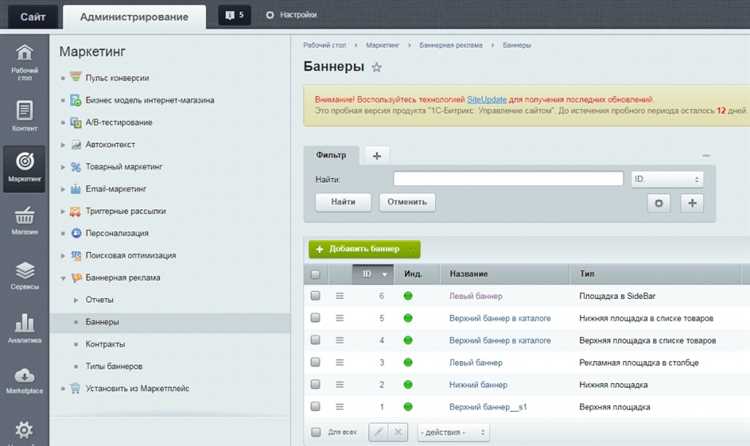The height and width of the screenshot is (446, 750).
Task: Open row menu for banner ID 2
Action: tap(340, 385)
